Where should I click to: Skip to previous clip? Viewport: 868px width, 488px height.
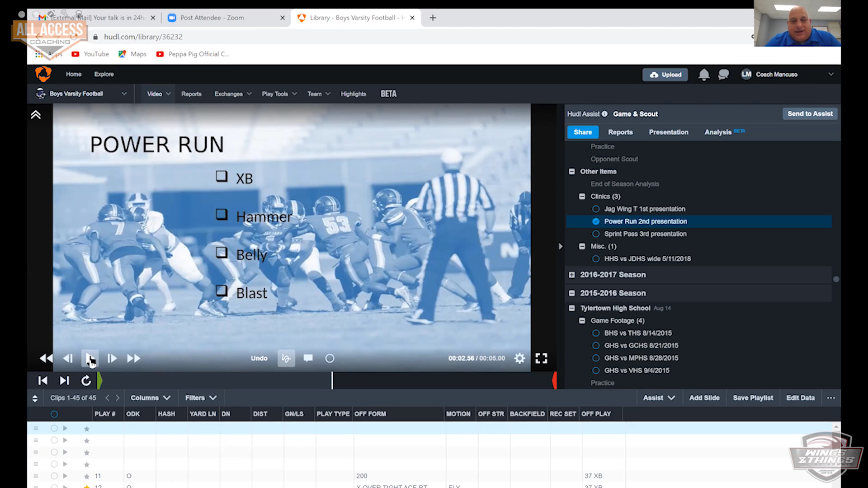[x=42, y=380]
